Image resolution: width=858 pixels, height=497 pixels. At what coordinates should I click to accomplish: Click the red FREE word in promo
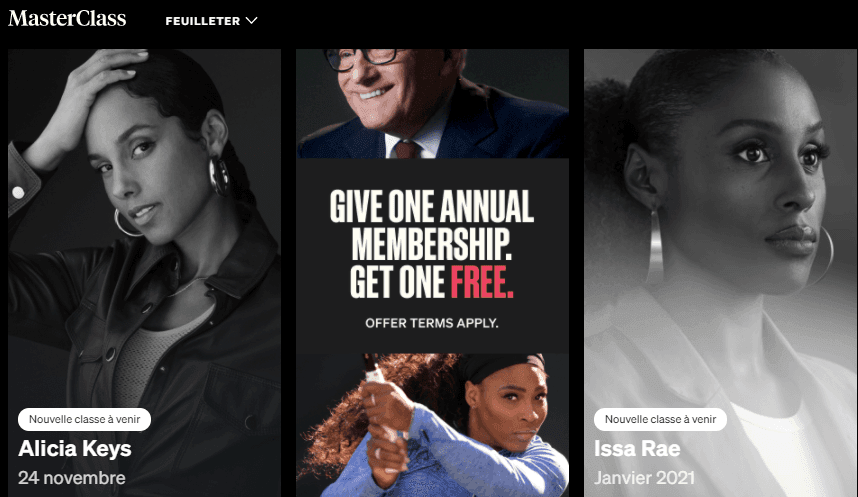coord(482,282)
